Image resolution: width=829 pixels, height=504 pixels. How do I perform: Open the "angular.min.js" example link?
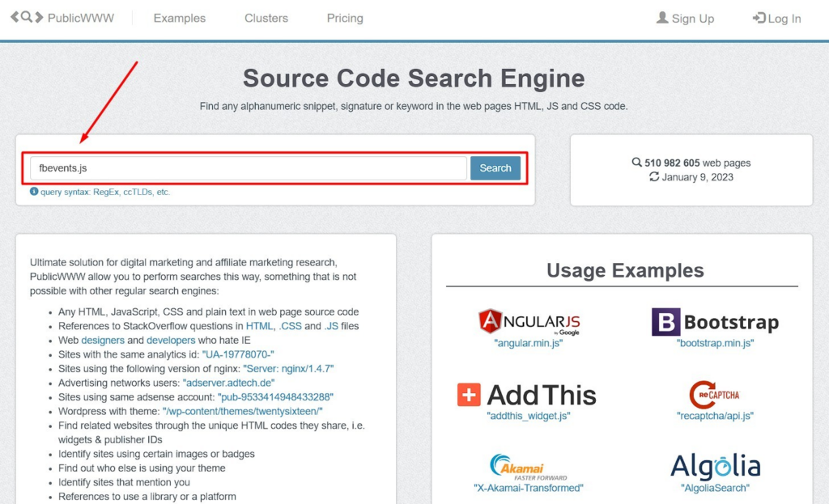tap(528, 343)
